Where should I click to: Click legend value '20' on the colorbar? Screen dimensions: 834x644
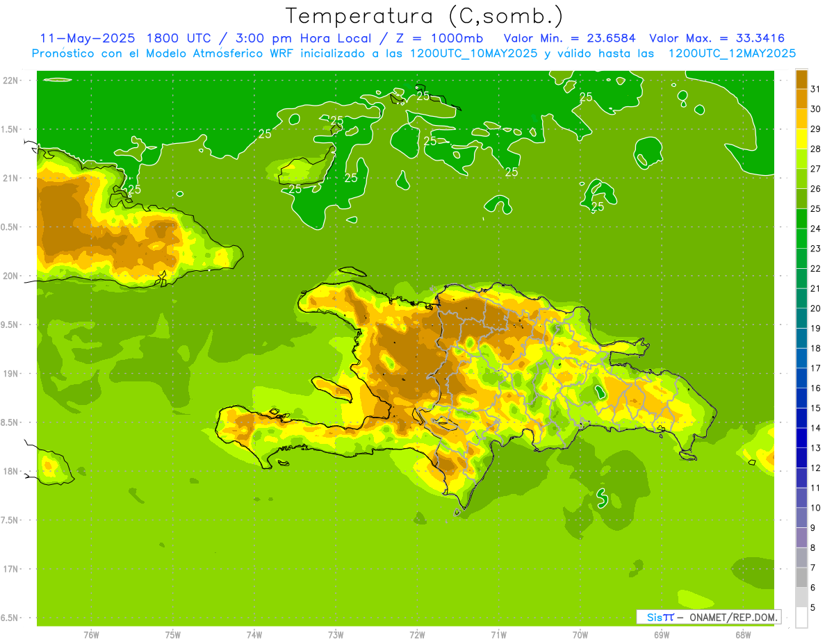[815, 308]
